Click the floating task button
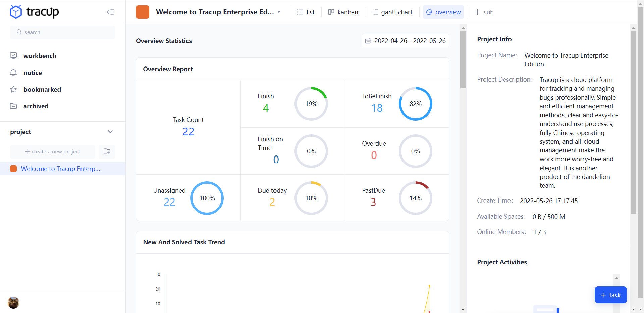The height and width of the screenshot is (313, 644). 610,295
